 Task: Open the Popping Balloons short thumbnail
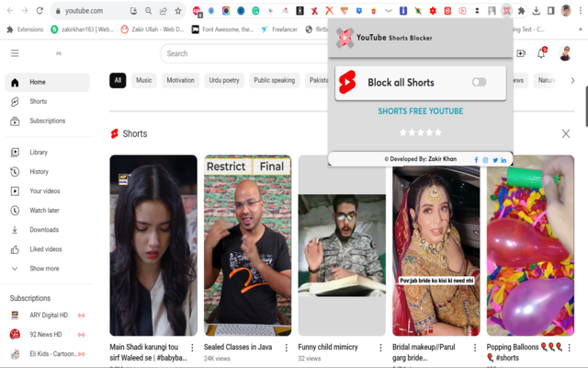(530, 246)
